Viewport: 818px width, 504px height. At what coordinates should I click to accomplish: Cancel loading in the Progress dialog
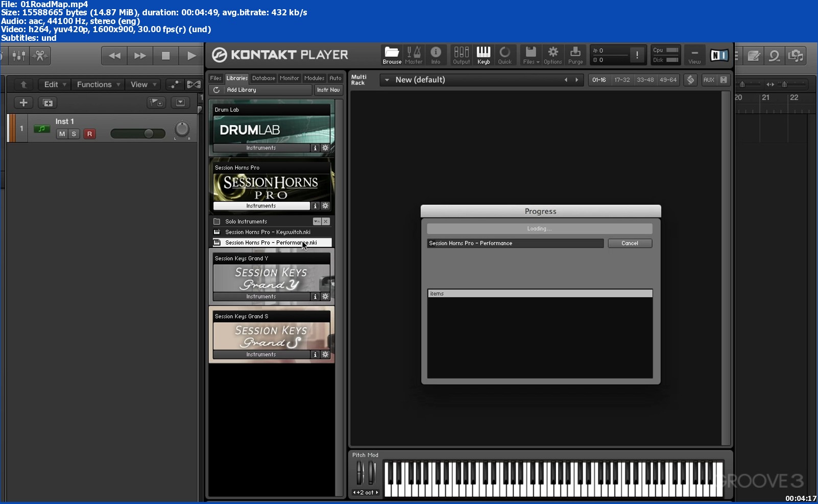[630, 244]
